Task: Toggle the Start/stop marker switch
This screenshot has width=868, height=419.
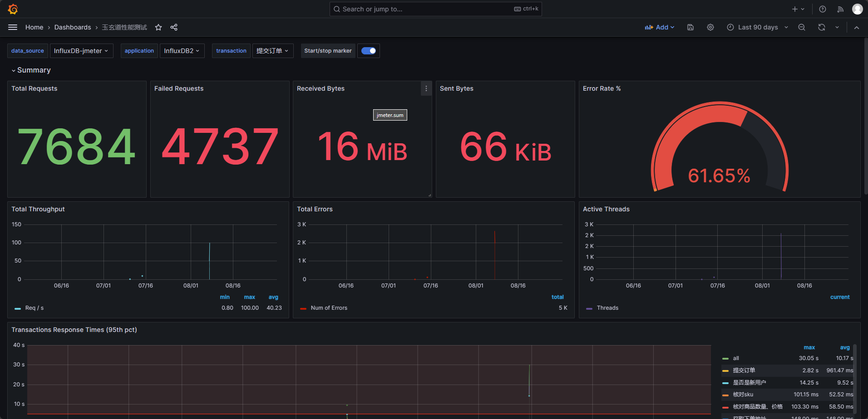Action: click(369, 51)
